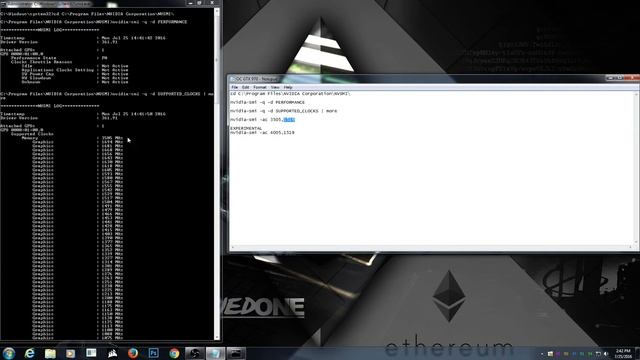This screenshot has height=360, width=640.
Task: Click the Show Desktop strip beside the clock
Action: click(638, 353)
